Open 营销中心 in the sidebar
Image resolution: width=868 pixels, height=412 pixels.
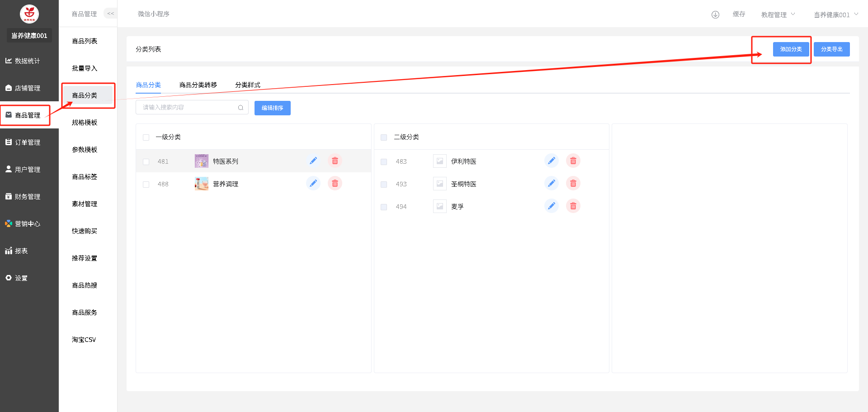point(27,224)
